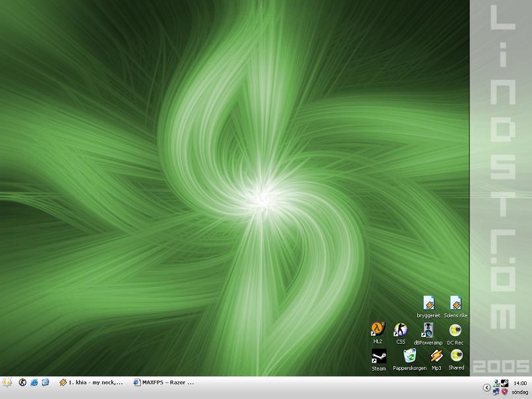Switch to the khia - my neck Winamp task
The image size is (532, 399).
click(x=91, y=383)
